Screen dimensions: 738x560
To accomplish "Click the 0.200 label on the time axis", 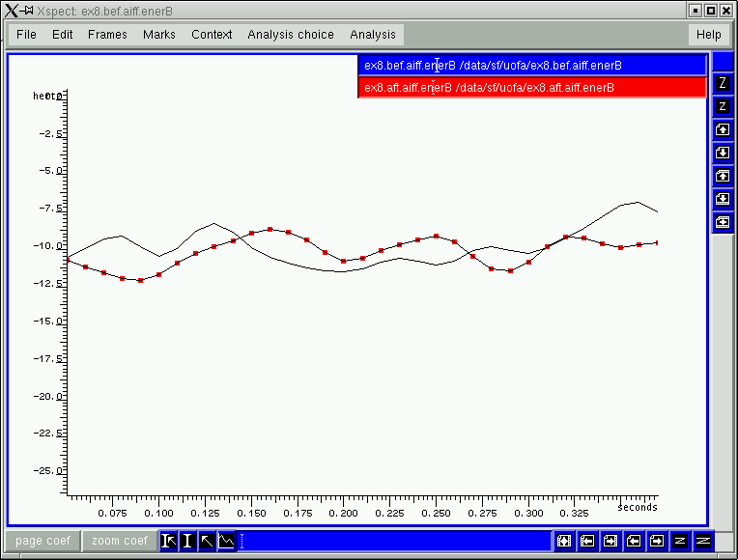I will pos(344,514).
